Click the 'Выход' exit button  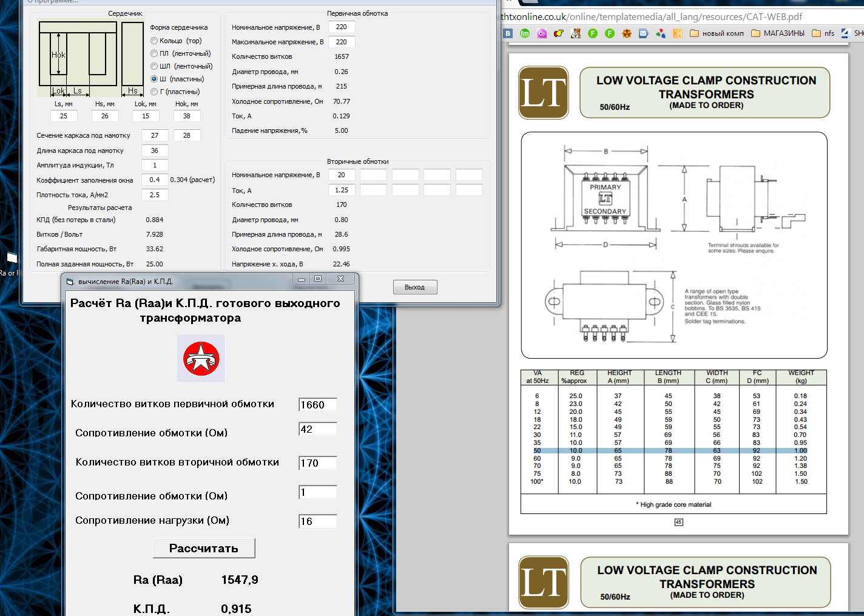pos(415,287)
